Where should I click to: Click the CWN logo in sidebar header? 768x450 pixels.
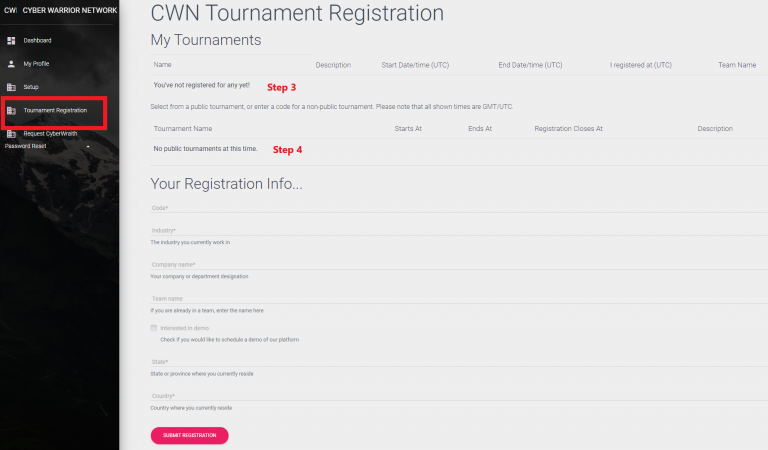point(10,10)
